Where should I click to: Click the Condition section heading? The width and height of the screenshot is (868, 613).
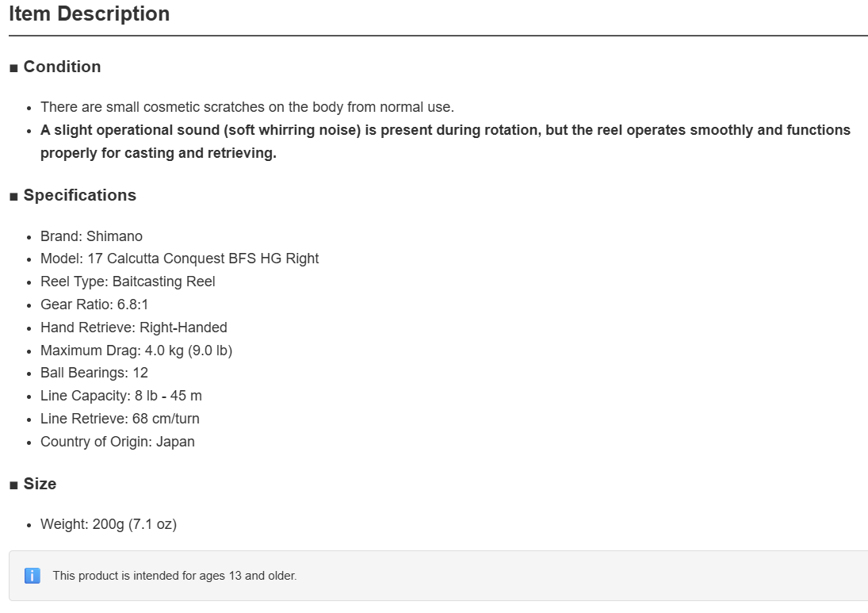coord(62,67)
